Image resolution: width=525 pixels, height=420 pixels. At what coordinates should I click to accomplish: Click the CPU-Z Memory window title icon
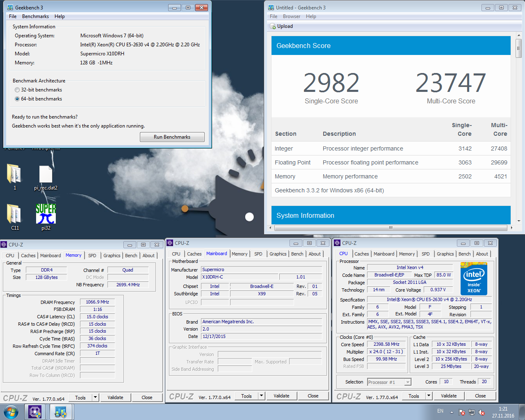(x=4, y=244)
